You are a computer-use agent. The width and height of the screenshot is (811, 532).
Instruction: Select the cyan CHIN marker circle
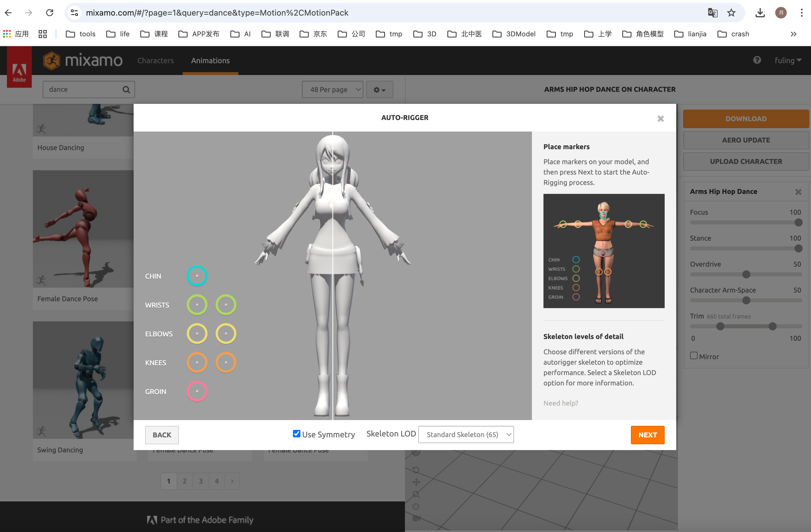coord(197,276)
